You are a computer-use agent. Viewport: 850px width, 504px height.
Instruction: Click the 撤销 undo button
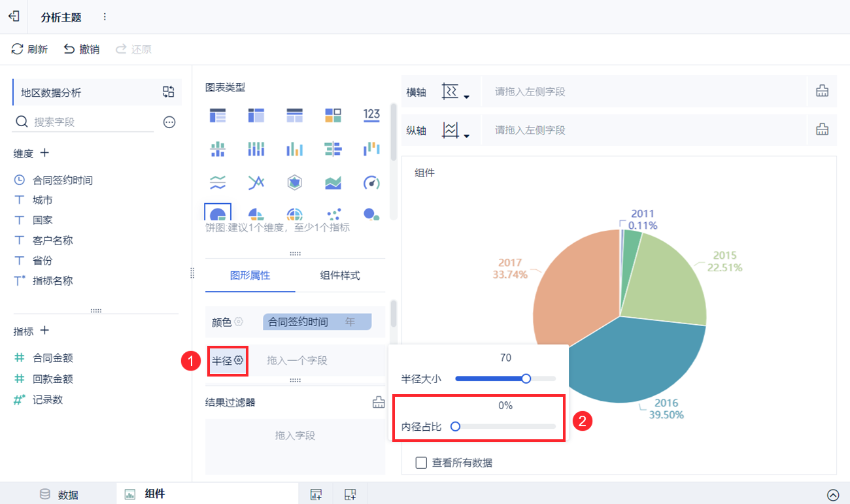click(x=82, y=49)
